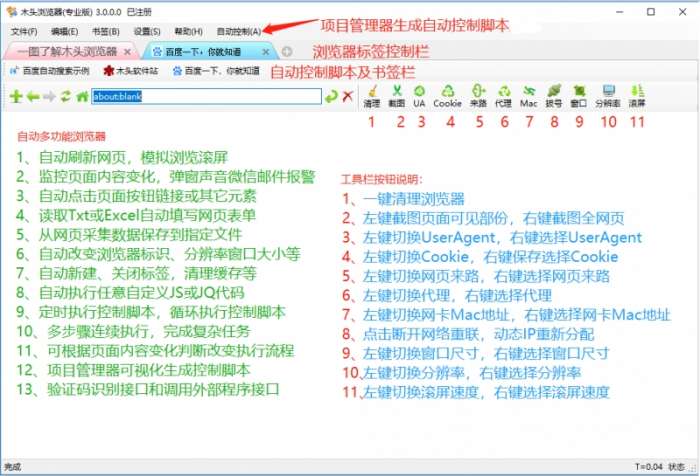Click the green plus new-page icon
The image size is (700, 476).
(16, 96)
